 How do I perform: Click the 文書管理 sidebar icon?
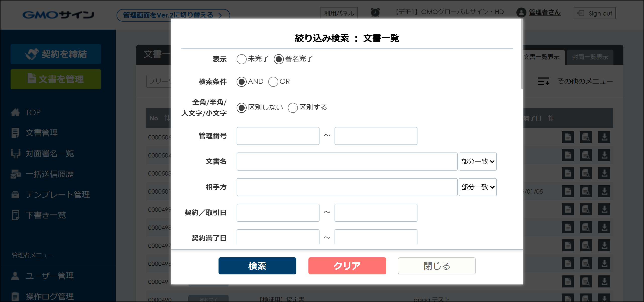tap(15, 133)
